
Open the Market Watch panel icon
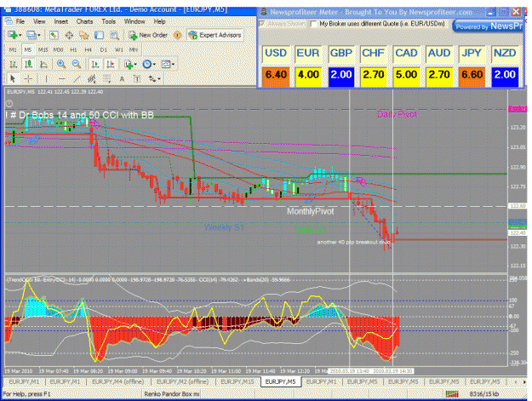click(x=54, y=35)
